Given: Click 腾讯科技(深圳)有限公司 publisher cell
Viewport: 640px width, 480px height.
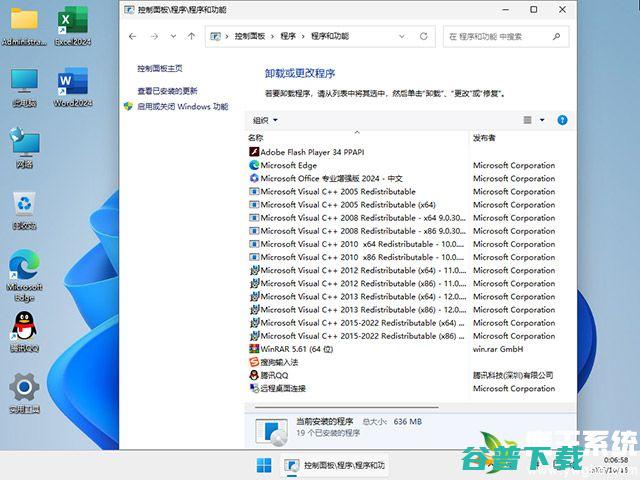Looking at the screenshot, I should (513, 375).
